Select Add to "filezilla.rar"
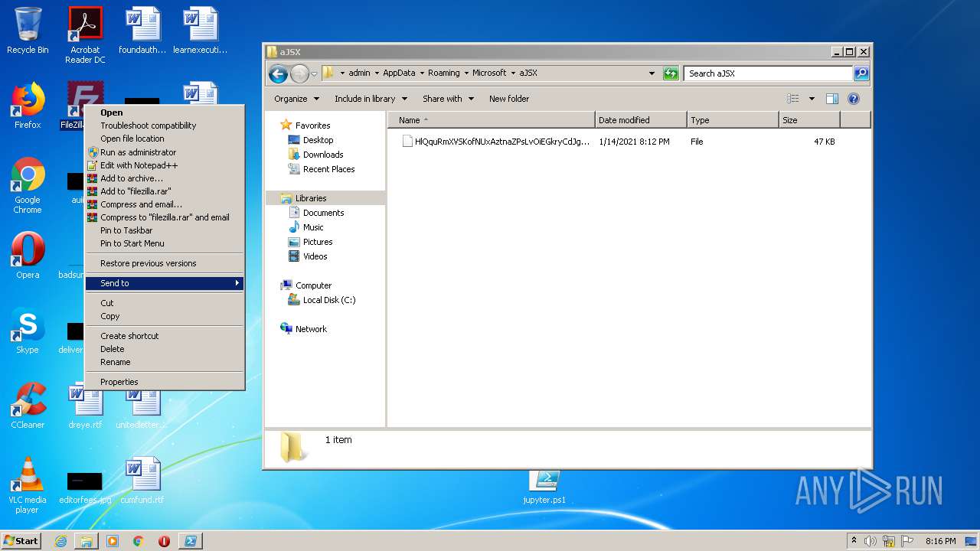 pyautogui.click(x=165, y=191)
